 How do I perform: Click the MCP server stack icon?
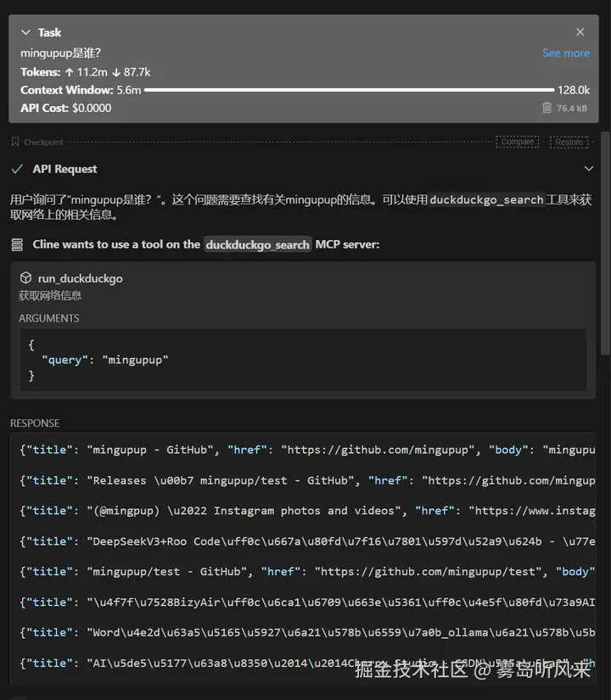coord(17,244)
